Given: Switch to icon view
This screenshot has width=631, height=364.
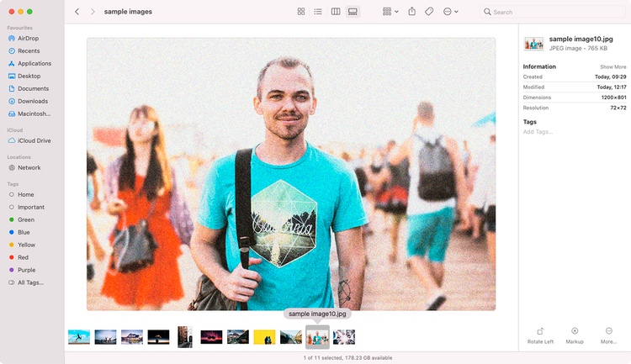Looking at the screenshot, I should click(300, 12).
